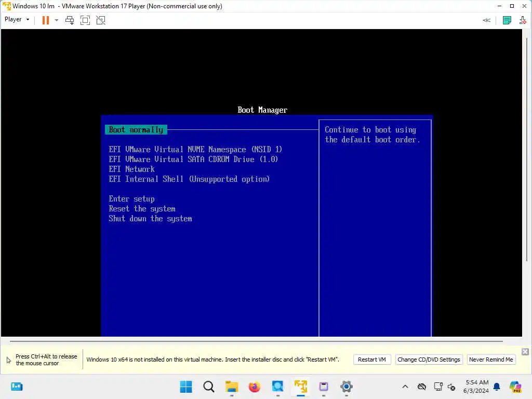Collapse the toolbar with double-arrow icon

pyautogui.click(x=486, y=20)
